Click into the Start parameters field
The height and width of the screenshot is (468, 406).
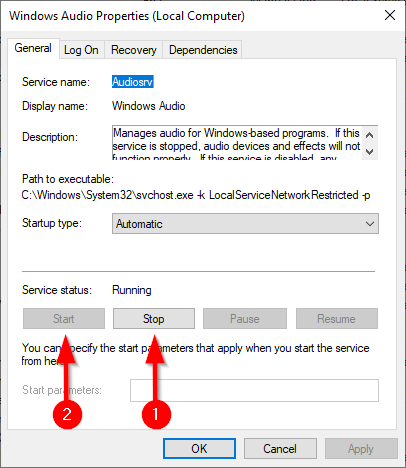coord(254,390)
